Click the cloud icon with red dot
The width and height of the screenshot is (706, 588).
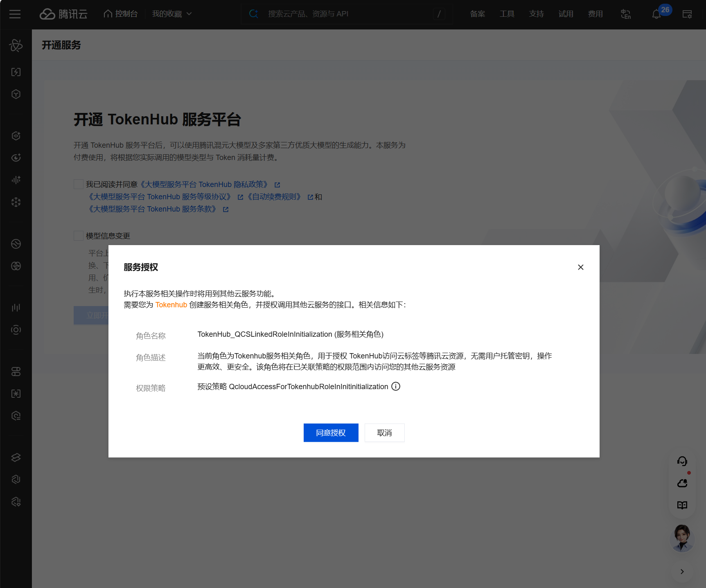(682, 483)
